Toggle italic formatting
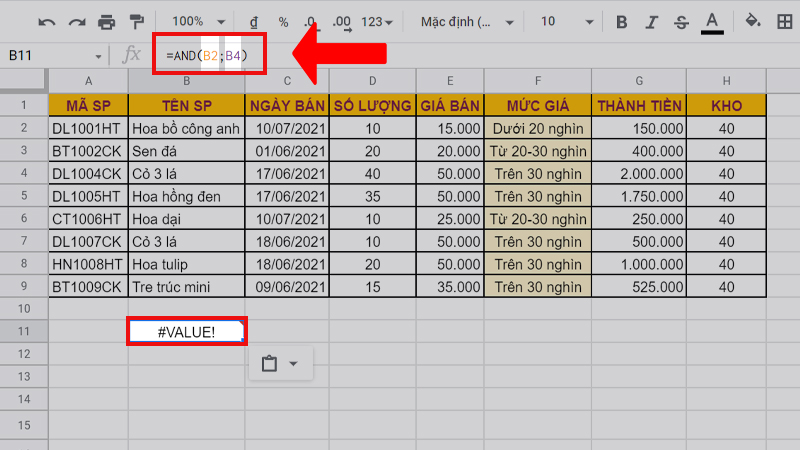The width and height of the screenshot is (800, 450). tap(652, 22)
